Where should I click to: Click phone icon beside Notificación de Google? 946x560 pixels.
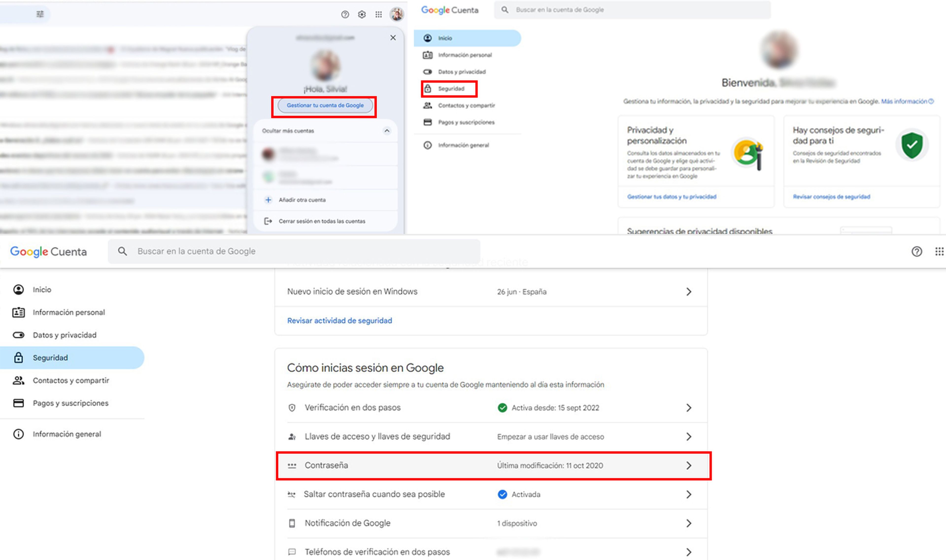pos(292,523)
